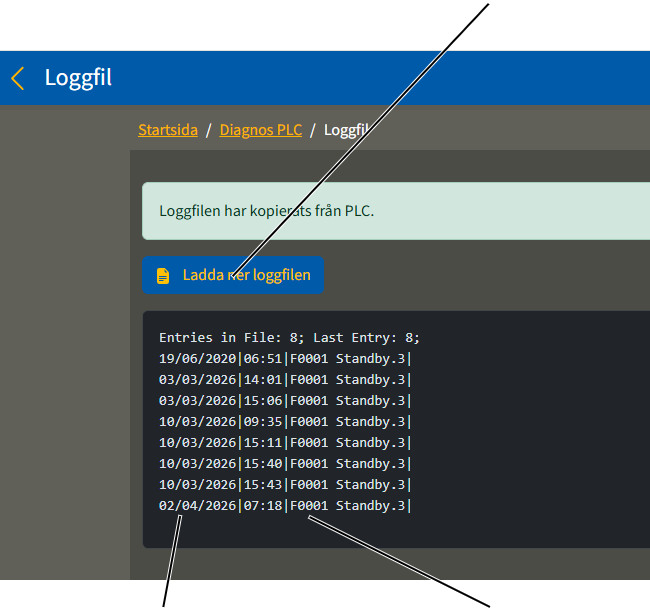
Task: Open the Startsida breadcrumb link
Action: pos(168,130)
